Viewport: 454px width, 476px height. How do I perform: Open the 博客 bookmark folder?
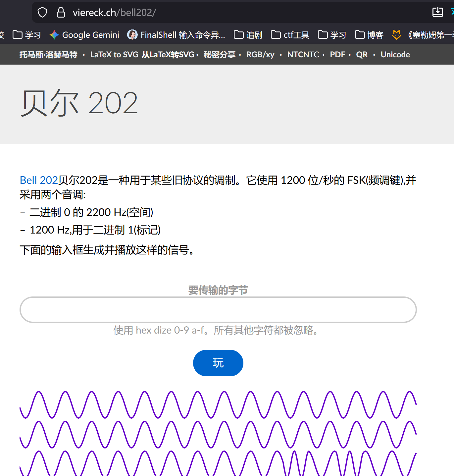pos(369,35)
